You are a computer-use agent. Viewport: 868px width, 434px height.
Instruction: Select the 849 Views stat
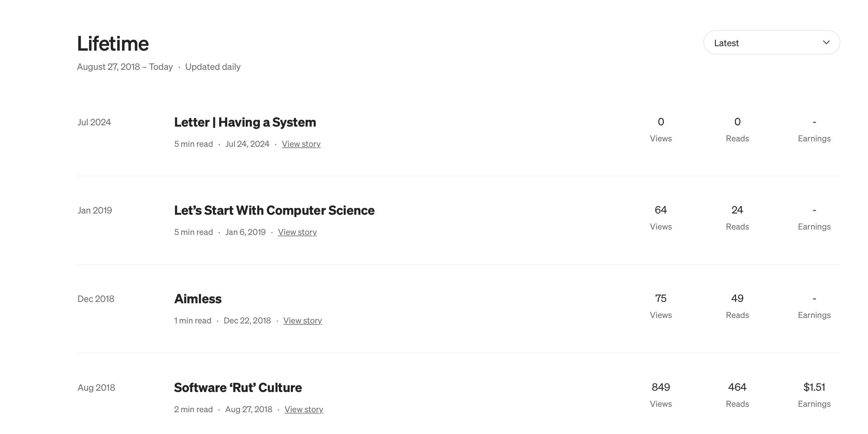(660, 387)
